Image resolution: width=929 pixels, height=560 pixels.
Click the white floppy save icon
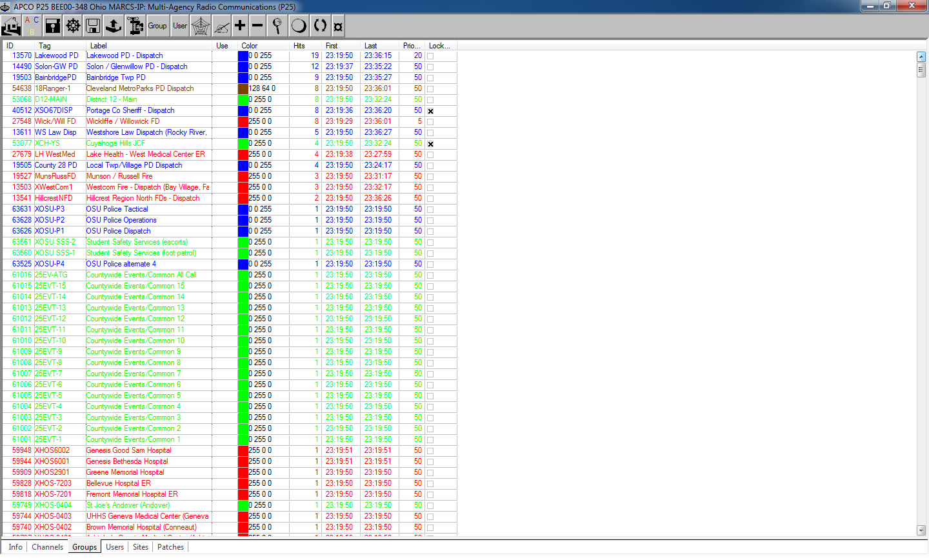pos(93,26)
